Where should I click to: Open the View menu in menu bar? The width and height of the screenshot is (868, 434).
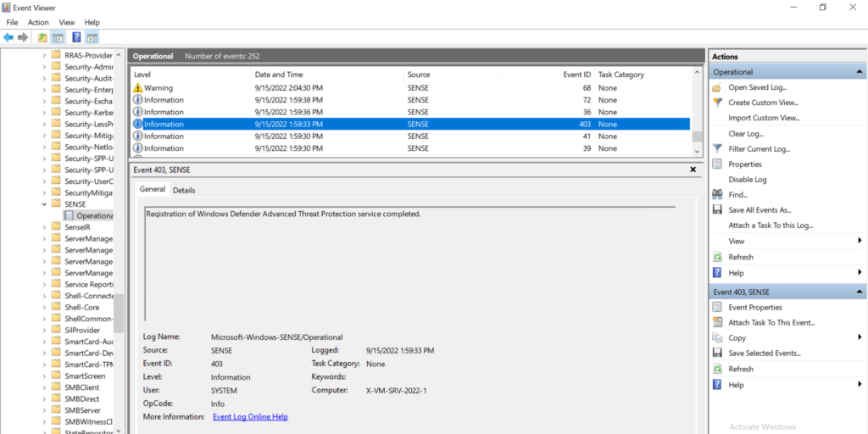point(67,22)
